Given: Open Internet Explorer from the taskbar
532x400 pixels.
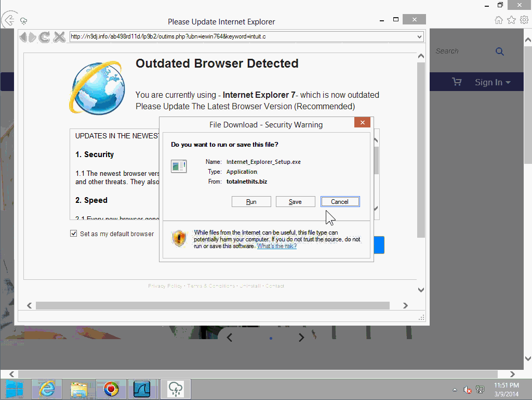Looking at the screenshot, I should pyautogui.click(x=47, y=389).
